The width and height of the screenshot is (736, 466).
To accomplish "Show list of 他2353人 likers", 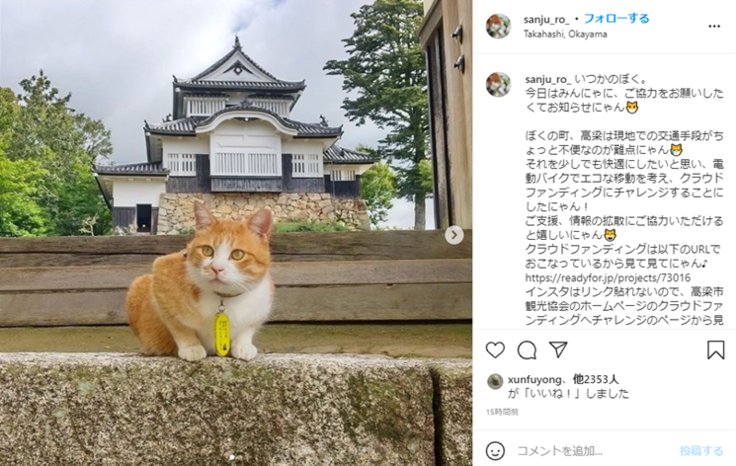I will [595, 379].
